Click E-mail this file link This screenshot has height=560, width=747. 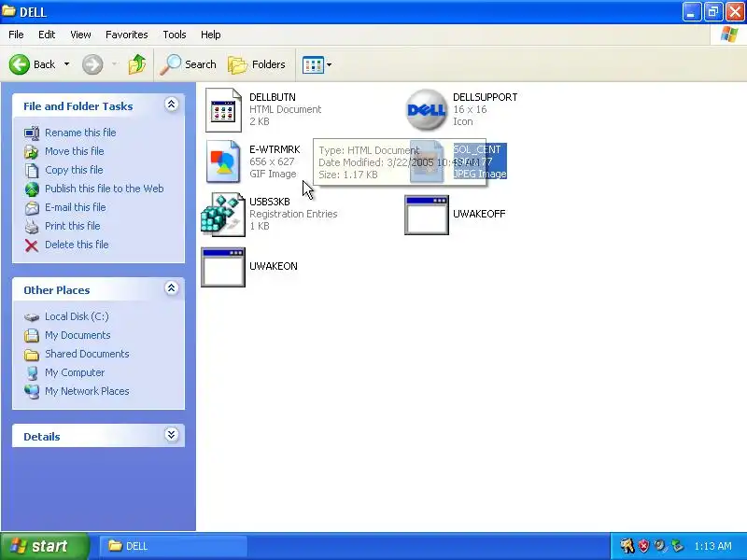click(x=76, y=207)
